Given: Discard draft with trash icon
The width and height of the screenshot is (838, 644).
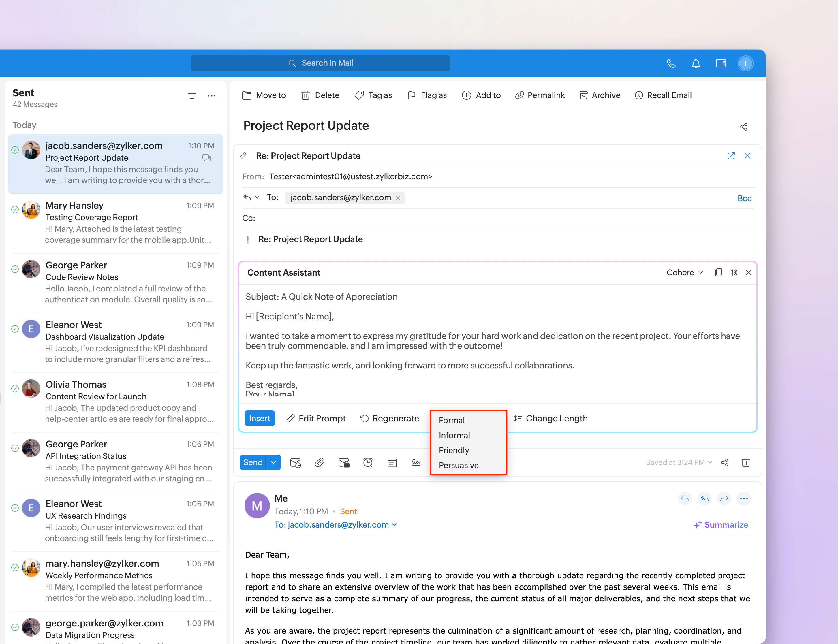Looking at the screenshot, I should pyautogui.click(x=745, y=462).
